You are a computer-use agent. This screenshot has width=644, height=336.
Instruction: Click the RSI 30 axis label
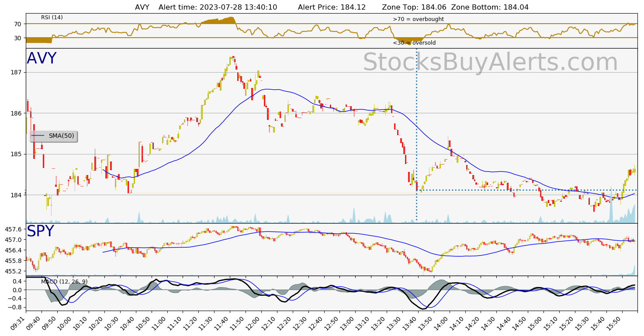(18, 38)
